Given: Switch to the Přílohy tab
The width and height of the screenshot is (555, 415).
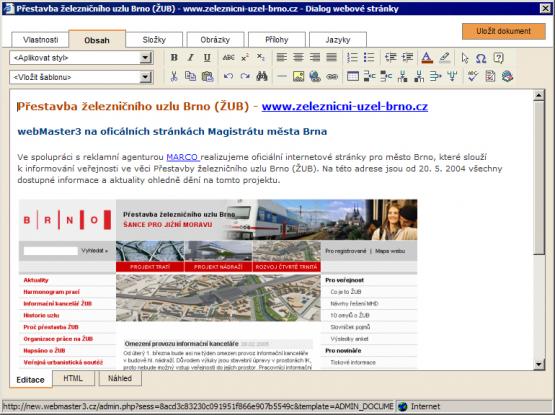Looking at the screenshot, I should (x=277, y=40).
